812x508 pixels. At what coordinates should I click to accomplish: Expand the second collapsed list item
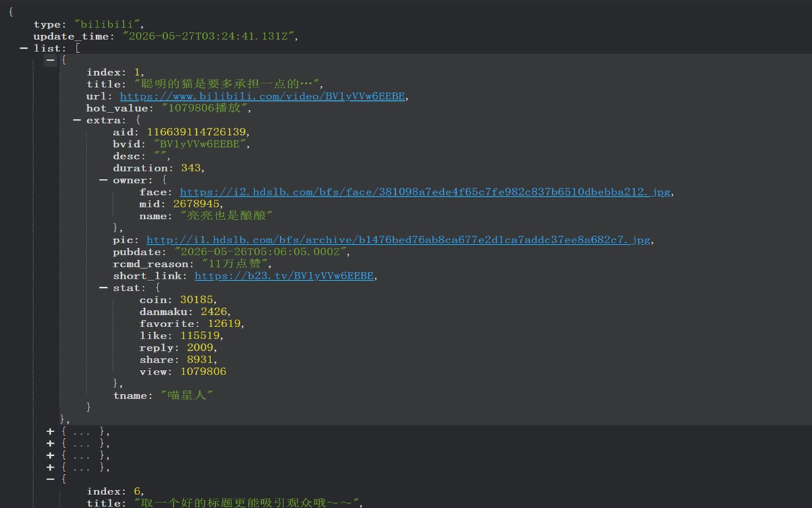click(x=50, y=444)
